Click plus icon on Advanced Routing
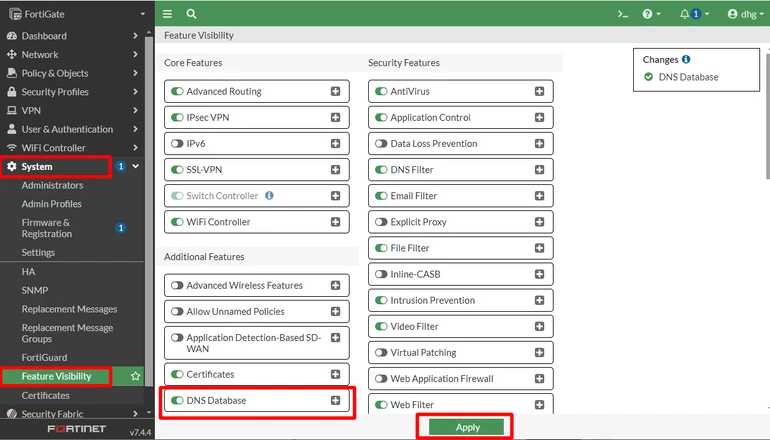 pos(335,91)
